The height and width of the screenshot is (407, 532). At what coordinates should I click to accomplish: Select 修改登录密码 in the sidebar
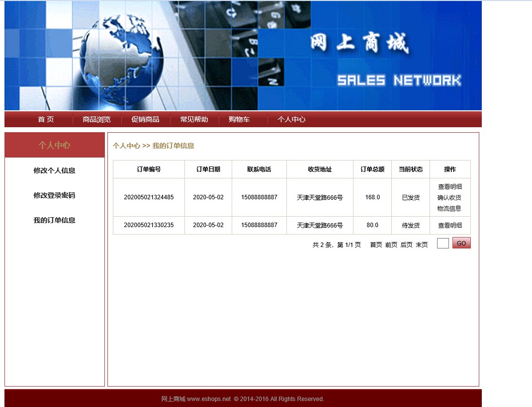tap(54, 195)
